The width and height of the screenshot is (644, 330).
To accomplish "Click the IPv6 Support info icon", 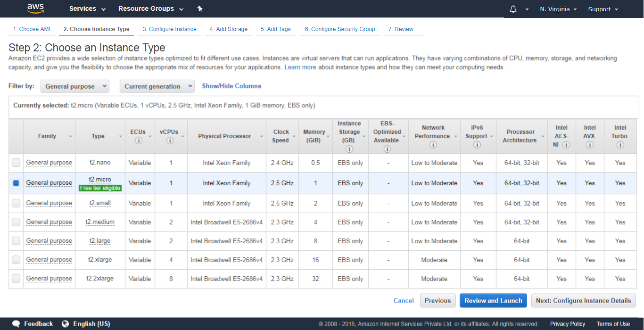I will point(477,145).
